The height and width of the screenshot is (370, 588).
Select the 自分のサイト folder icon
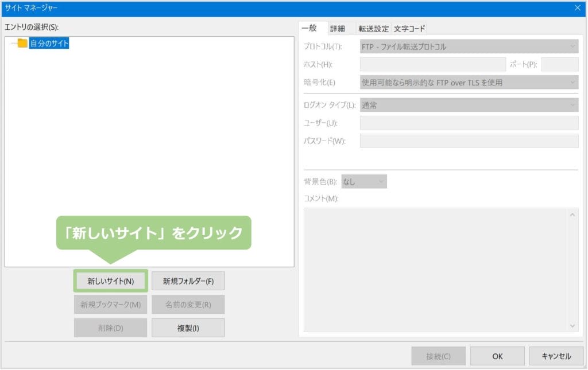(22, 42)
